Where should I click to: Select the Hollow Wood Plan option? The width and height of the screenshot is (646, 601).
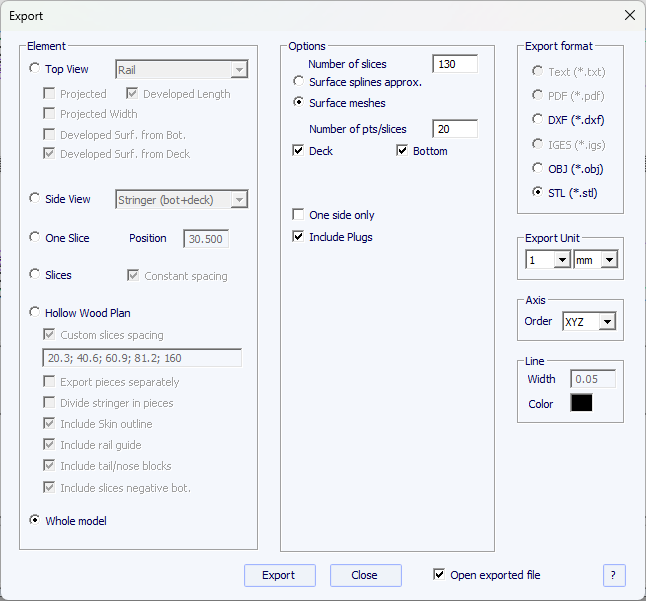36,313
